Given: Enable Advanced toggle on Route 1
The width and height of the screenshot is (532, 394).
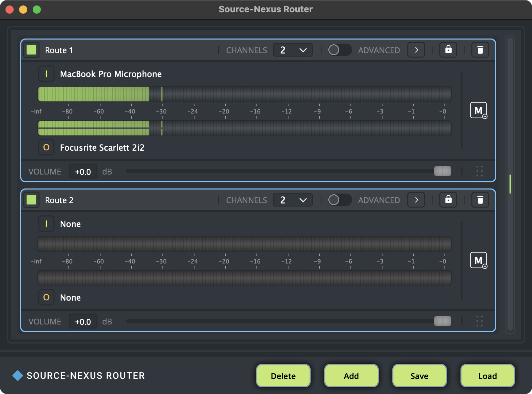Looking at the screenshot, I should pos(339,50).
